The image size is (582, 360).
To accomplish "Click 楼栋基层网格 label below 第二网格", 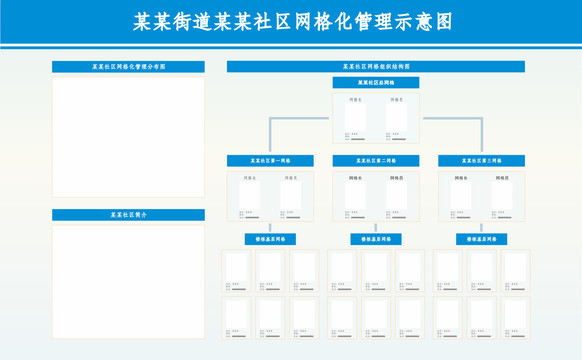I will click(376, 239).
